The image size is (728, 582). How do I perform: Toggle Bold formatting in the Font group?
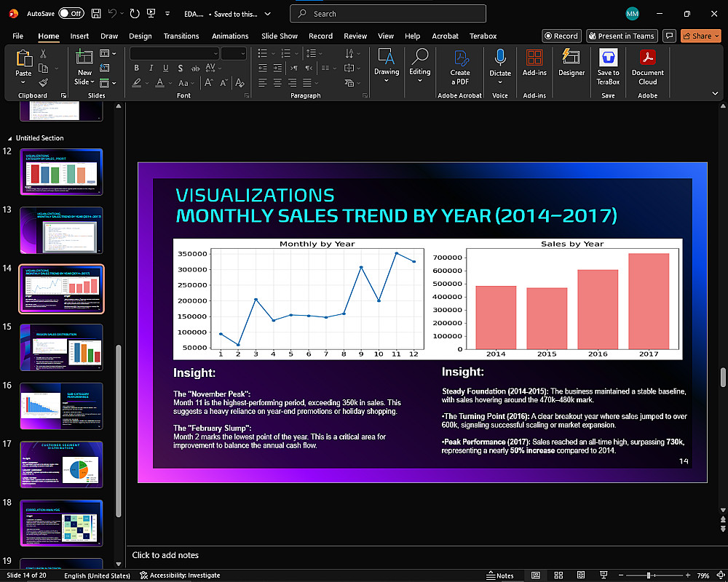[136, 68]
